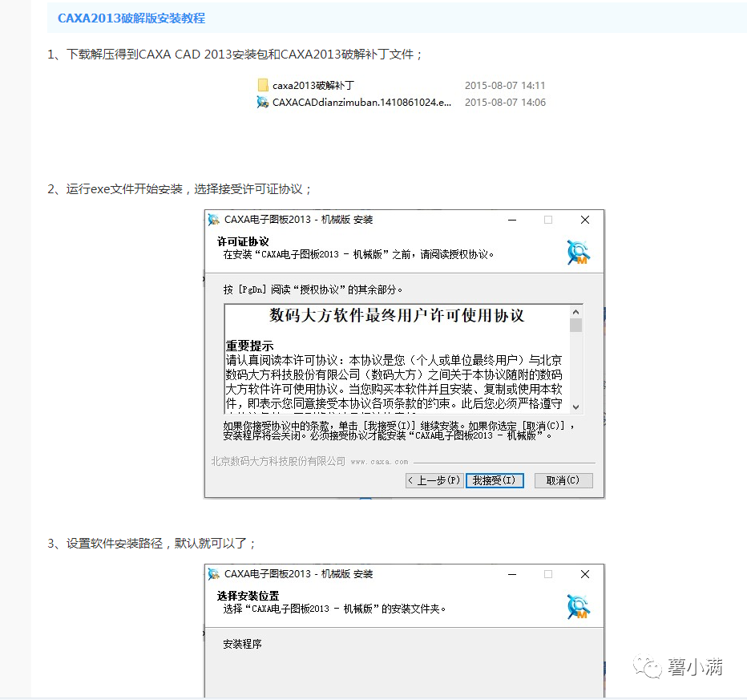Click the CAXA logo in license dialog header
Viewport: 747px width, 700px height.
pyautogui.click(x=579, y=252)
